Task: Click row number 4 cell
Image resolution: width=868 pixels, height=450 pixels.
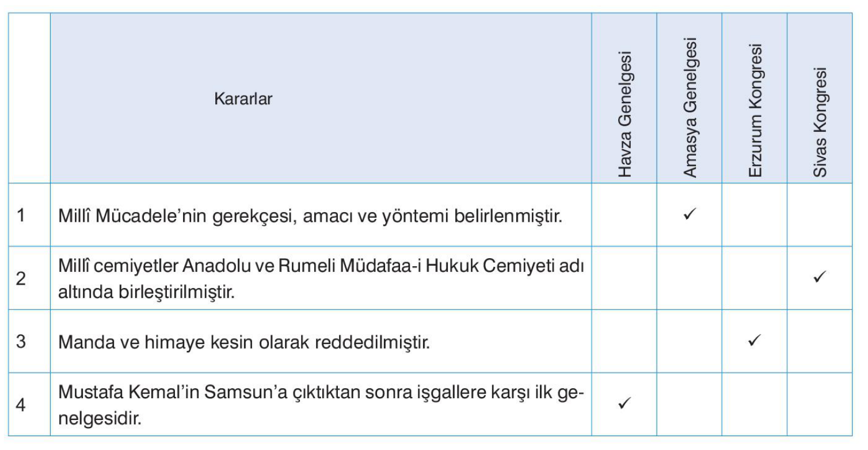Action: click(x=21, y=404)
